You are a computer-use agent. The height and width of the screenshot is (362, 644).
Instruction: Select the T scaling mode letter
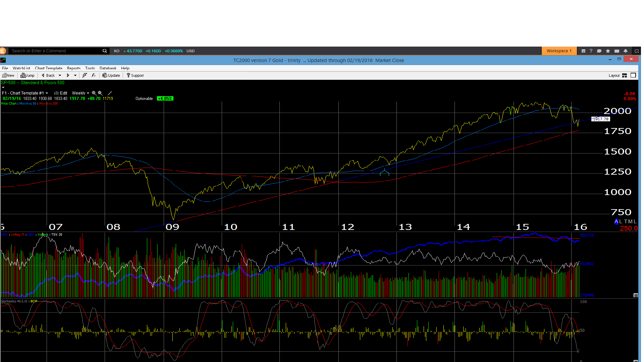click(x=626, y=222)
